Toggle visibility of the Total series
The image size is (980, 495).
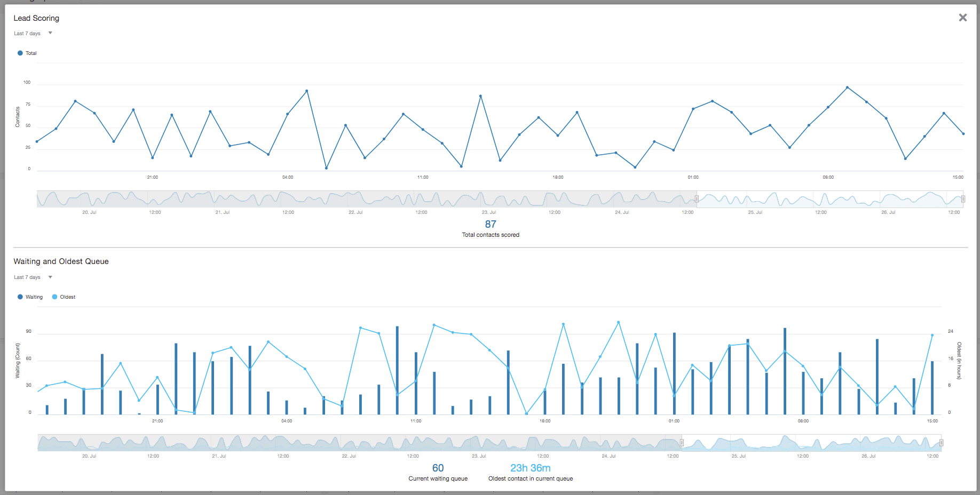[x=30, y=53]
